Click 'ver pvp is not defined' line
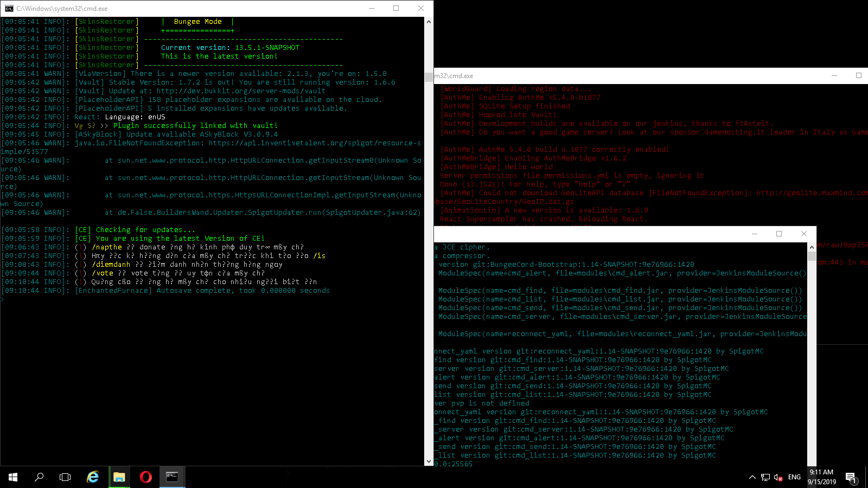Viewport: 868px width, 488px height. click(x=482, y=403)
